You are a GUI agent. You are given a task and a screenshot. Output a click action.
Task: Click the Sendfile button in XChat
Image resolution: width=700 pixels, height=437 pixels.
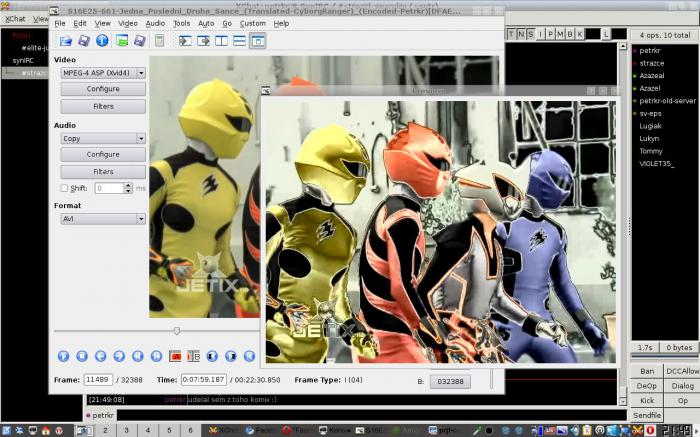(x=647, y=415)
